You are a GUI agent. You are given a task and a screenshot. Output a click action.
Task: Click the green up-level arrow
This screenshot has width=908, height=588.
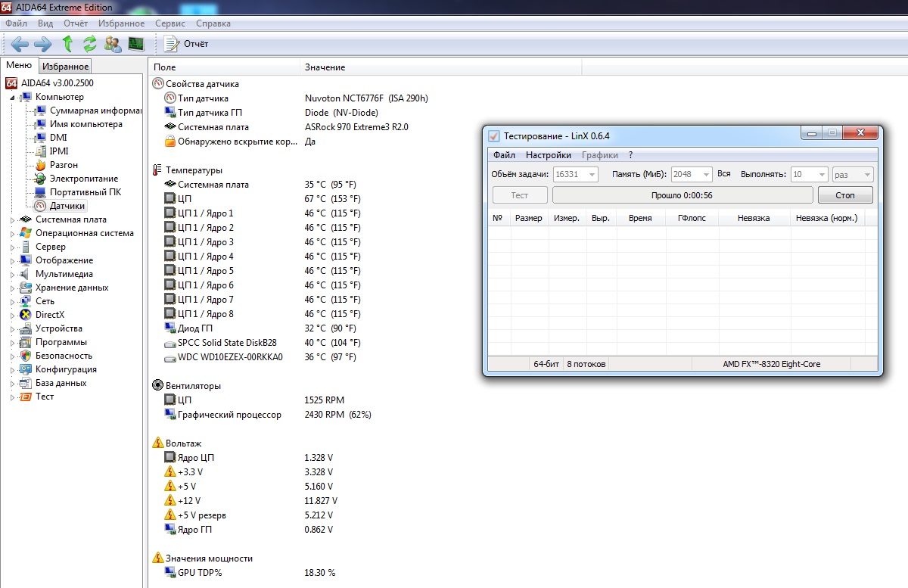67,43
